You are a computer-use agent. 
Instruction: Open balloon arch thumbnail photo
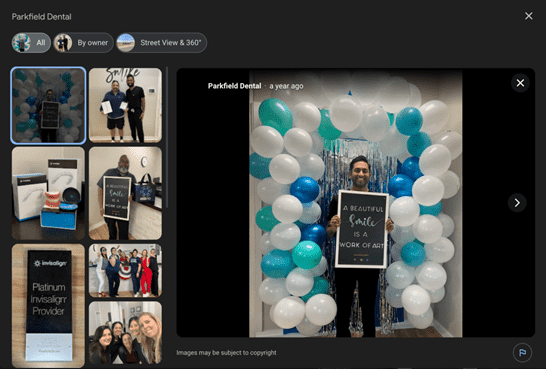click(x=48, y=105)
